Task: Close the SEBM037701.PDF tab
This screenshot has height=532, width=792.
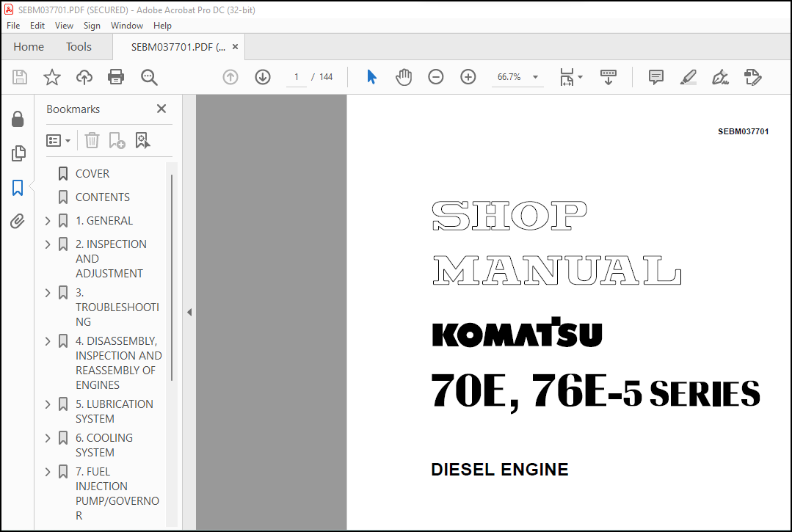Action: point(235,47)
